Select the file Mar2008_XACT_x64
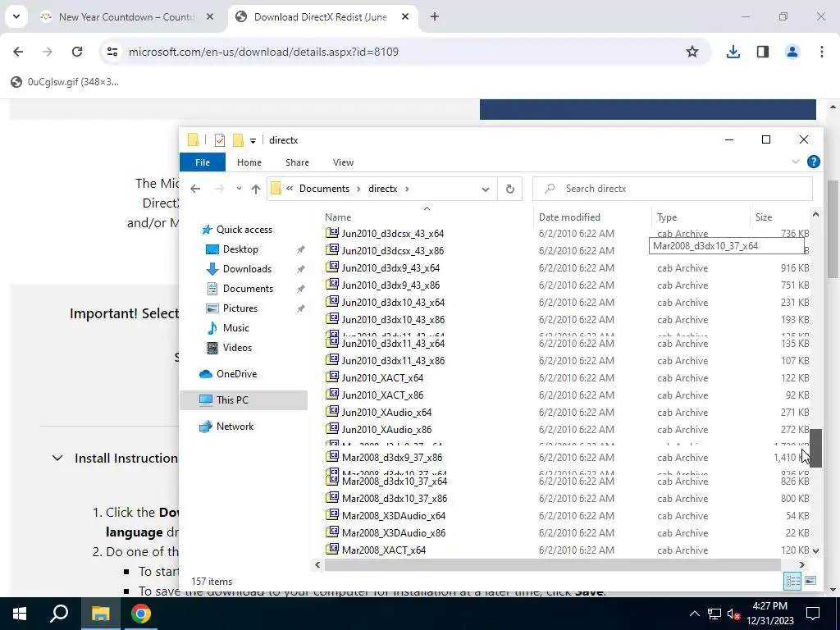The height and width of the screenshot is (630, 840). point(384,550)
